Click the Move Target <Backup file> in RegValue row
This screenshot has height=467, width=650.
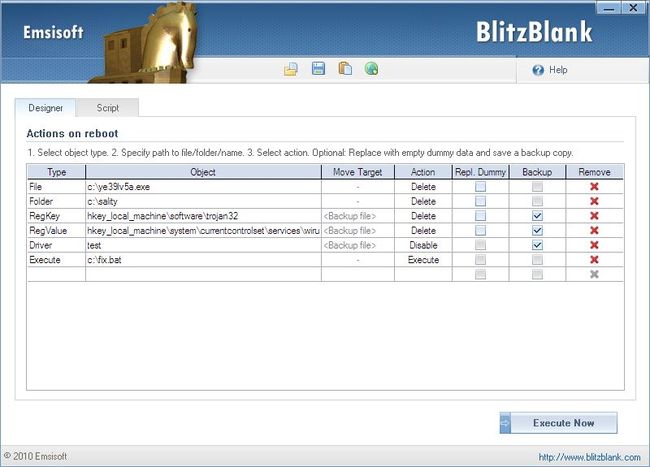pos(358,230)
